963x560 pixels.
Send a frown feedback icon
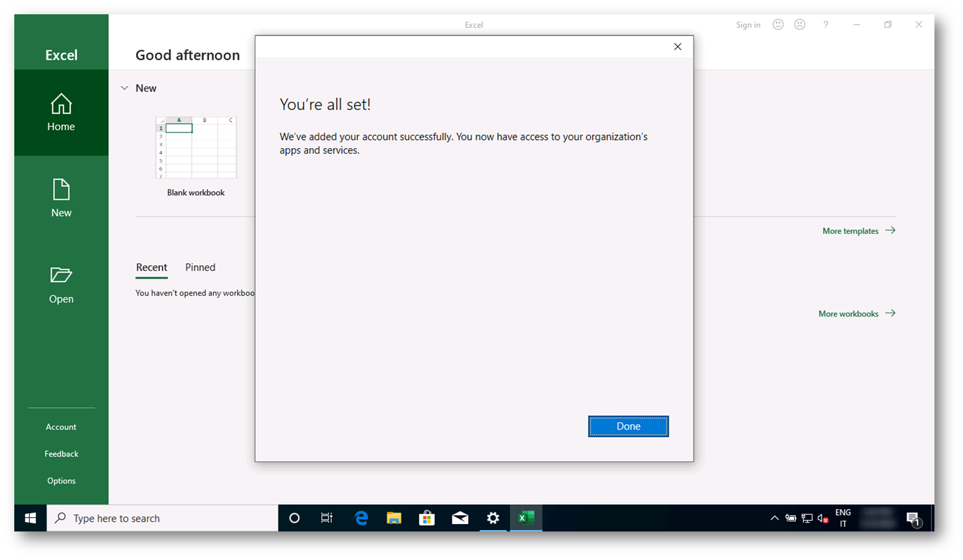[800, 24]
